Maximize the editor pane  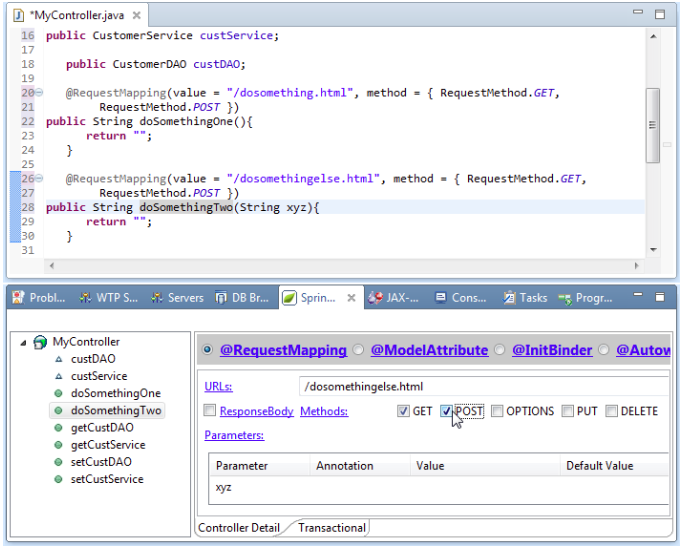[660, 14]
